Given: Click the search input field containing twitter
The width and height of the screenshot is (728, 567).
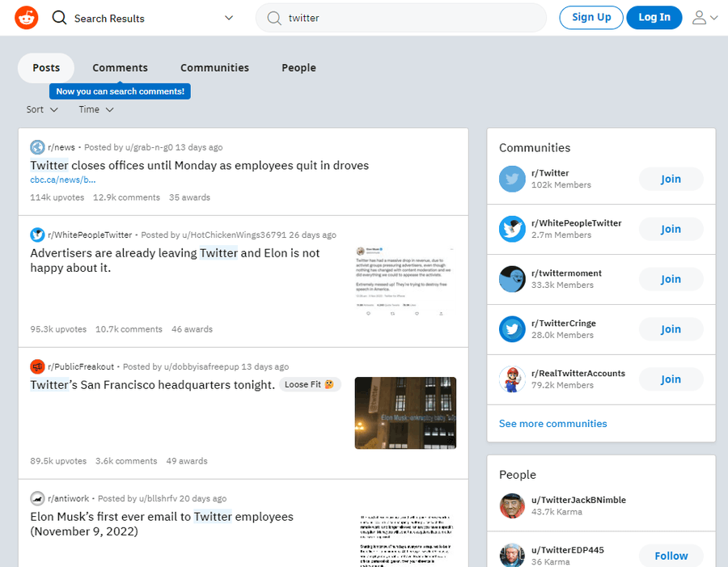Looking at the screenshot, I should pos(401,18).
